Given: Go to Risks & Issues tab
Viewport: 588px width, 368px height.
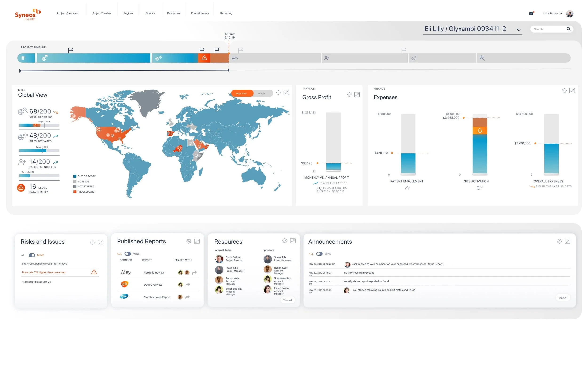Looking at the screenshot, I should tap(200, 13).
